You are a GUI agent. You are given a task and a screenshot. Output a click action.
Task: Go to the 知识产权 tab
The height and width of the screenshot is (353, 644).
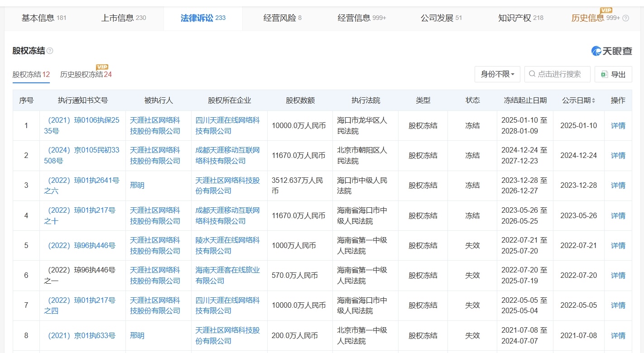(521, 18)
